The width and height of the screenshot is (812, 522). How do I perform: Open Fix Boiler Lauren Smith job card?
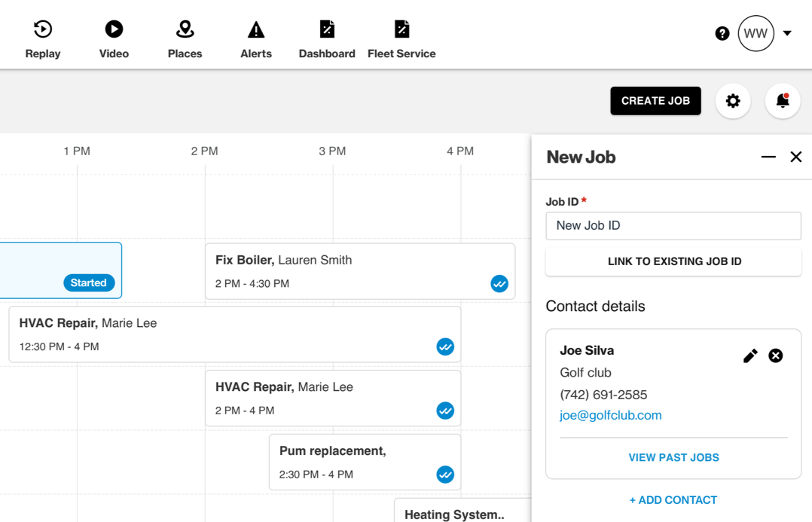360,271
